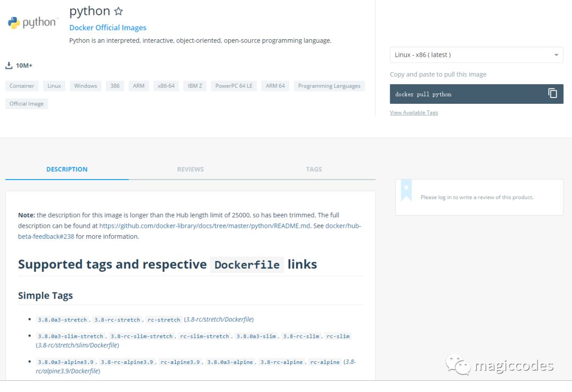Open the 3.8-rc-alpine3.9 tag link
This screenshot has height=392, width=572.
point(127,362)
